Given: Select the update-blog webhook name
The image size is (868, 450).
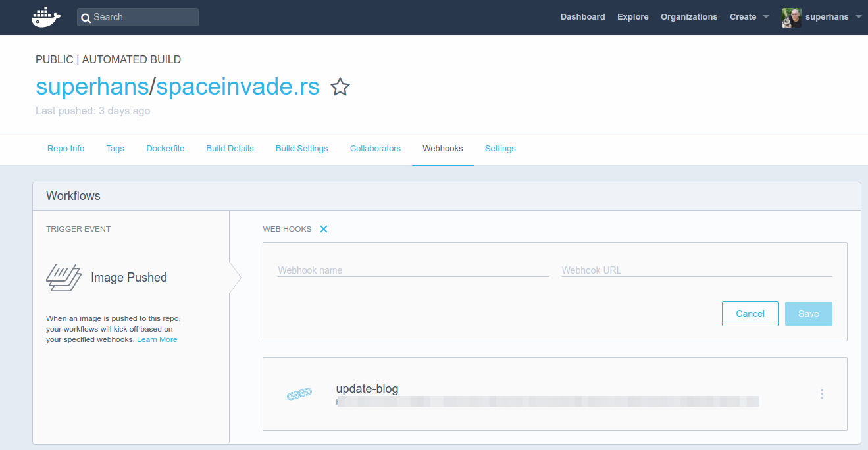Looking at the screenshot, I should coord(367,389).
